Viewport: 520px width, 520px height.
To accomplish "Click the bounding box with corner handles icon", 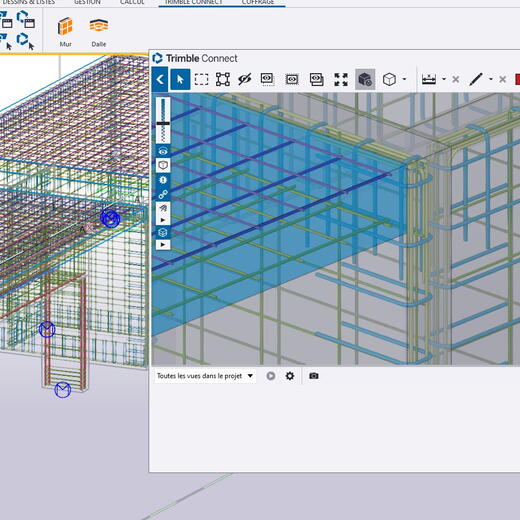I will pos(223,79).
